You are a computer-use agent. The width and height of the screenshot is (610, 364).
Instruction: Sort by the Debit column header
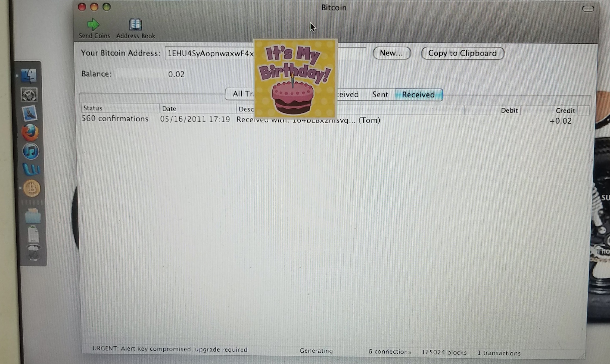[492, 110]
